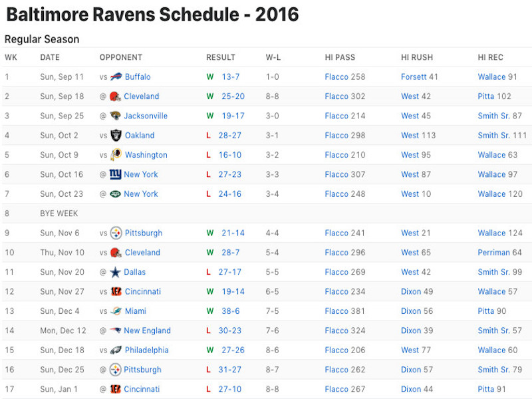Open the 38-6 game result link

pos(230,311)
